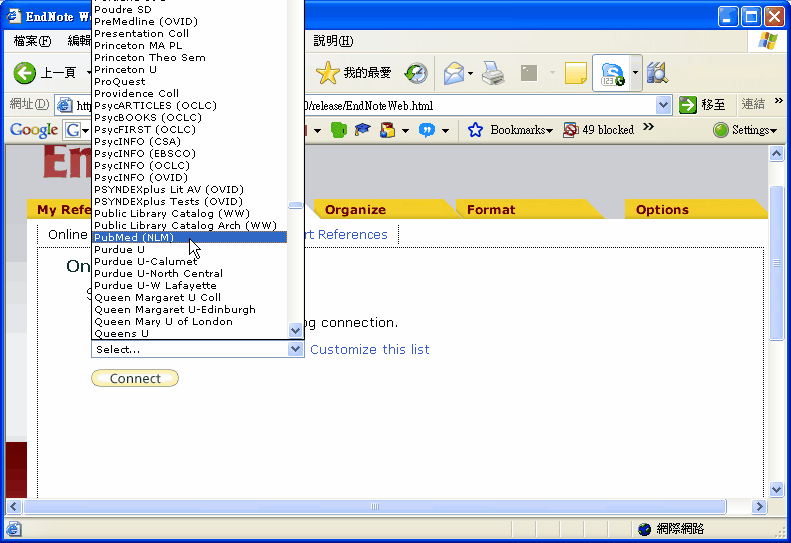Click the yellow note icon
The height and width of the screenshot is (543, 791).
[575, 73]
